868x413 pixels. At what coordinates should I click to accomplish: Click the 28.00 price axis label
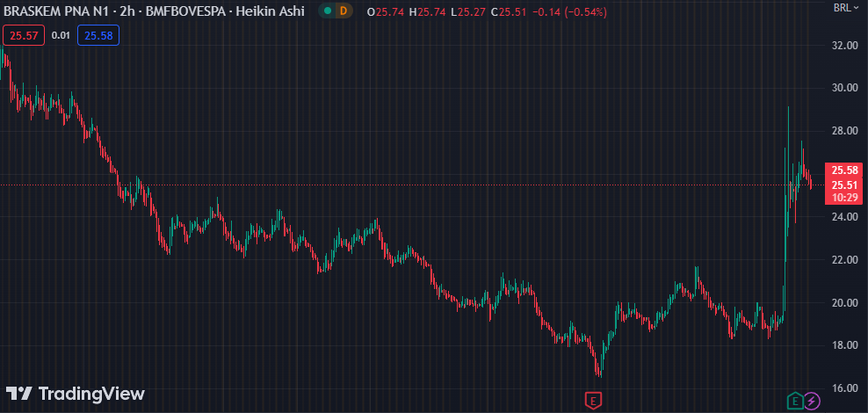coord(844,131)
